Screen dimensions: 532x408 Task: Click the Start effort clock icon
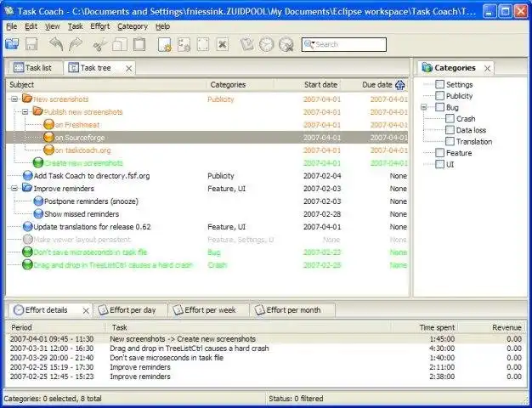pyautogui.click(x=266, y=44)
